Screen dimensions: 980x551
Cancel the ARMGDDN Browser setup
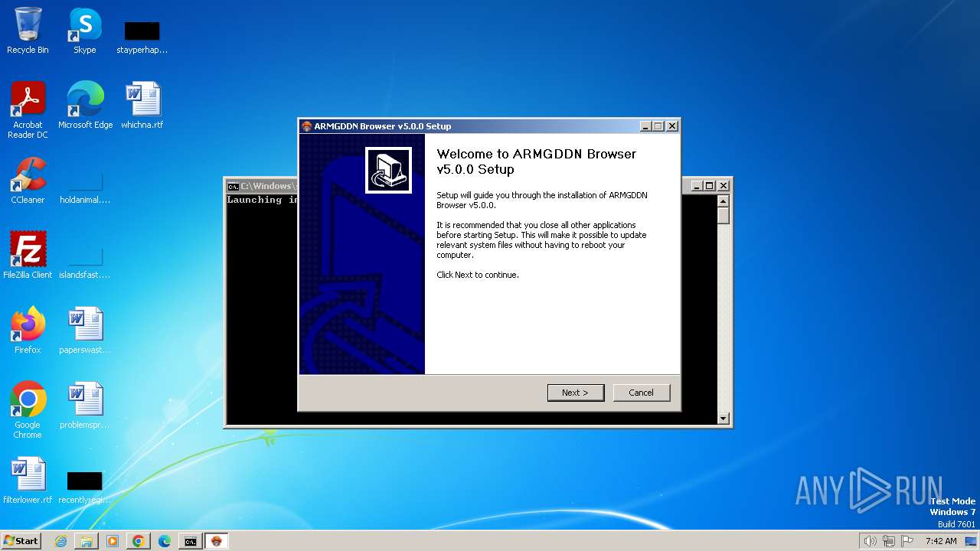pos(642,393)
